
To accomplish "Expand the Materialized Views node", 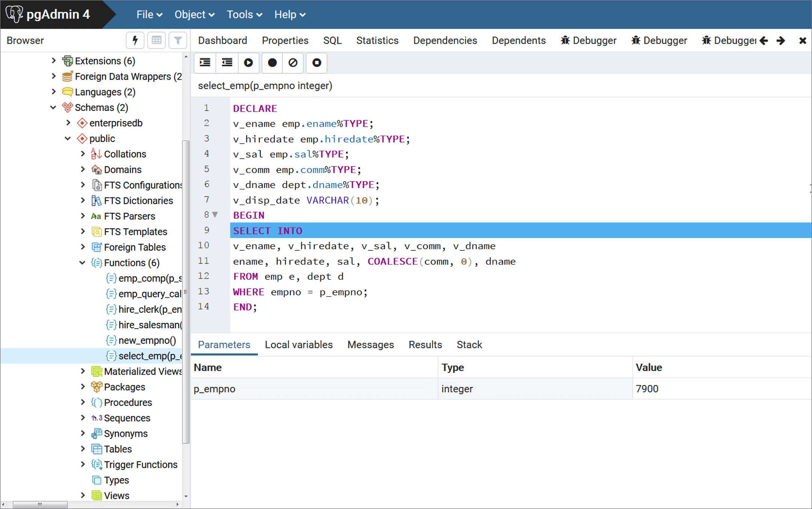I will coord(83,371).
